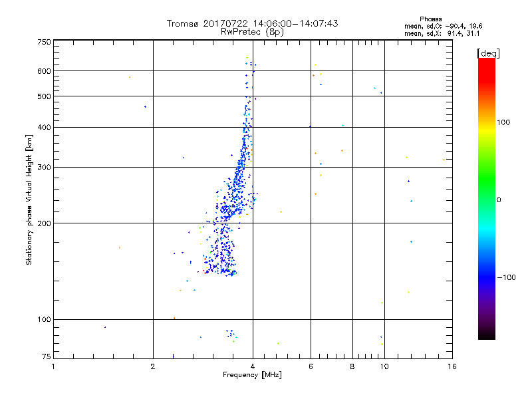This screenshot has width=532, height=399.
Task: Click the y-axis tick label "750"
Action: pyautogui.click(x=44, y=42)
